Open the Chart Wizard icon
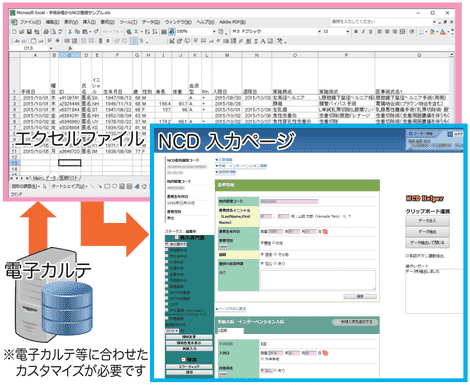The height and width of the screenshot is (385, 470). coord(163,32)
